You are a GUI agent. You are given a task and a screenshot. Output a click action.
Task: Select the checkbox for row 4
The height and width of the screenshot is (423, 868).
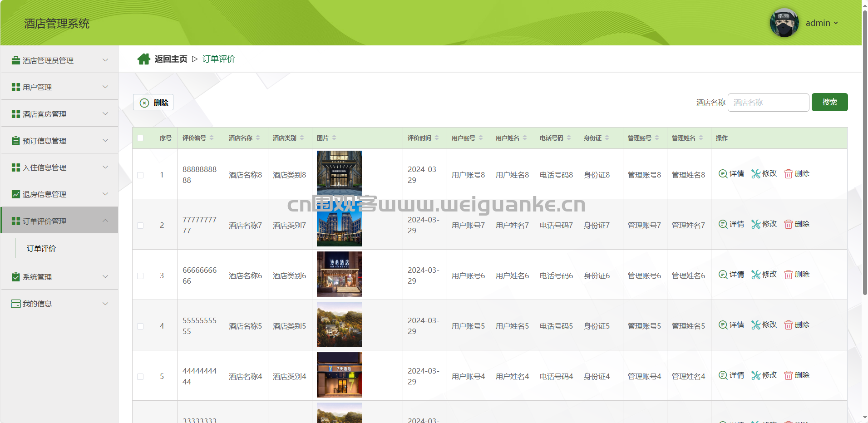[x=140, y=326]
